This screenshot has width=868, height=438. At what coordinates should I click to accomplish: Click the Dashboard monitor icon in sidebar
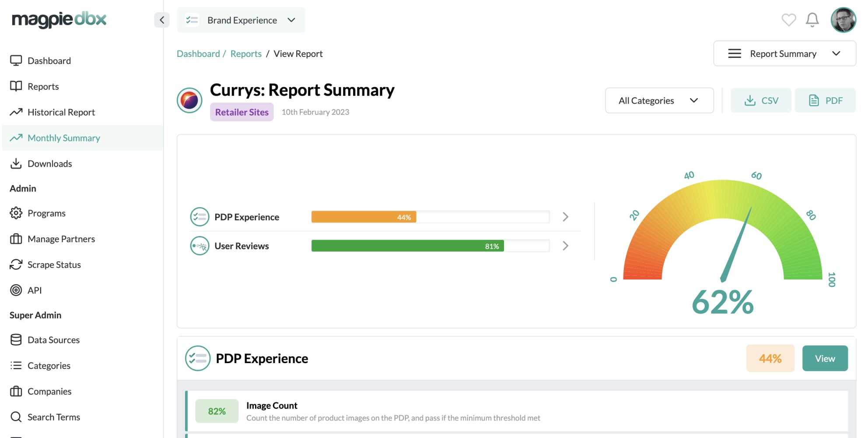pyautogui.click(x=16, y=60)
